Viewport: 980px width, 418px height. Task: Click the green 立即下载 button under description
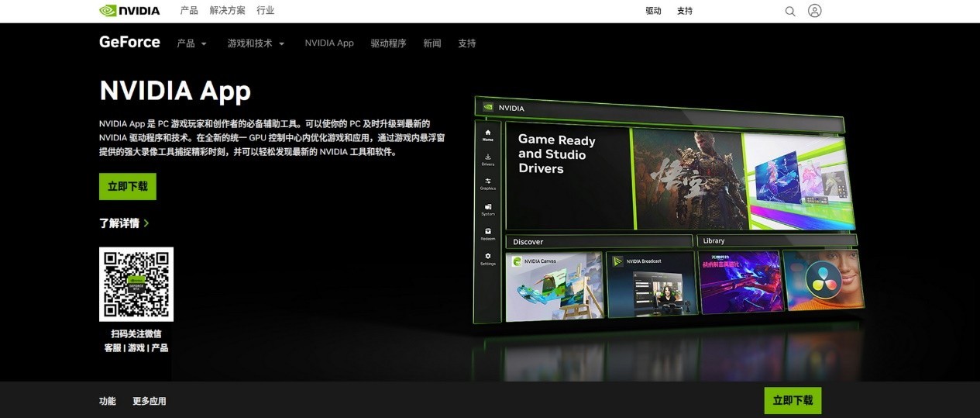click(128, 187)
